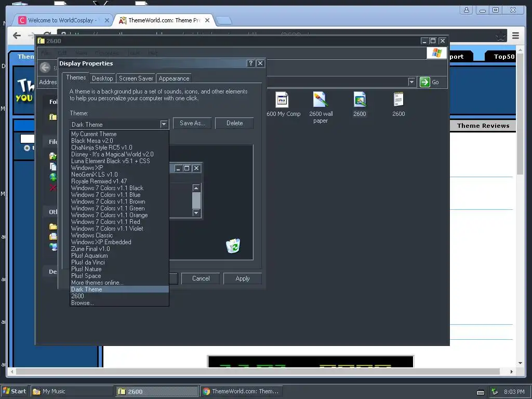This screenshot has width=532, height=399.
Task: Click the Delete theme button
Action: (234, 123)
